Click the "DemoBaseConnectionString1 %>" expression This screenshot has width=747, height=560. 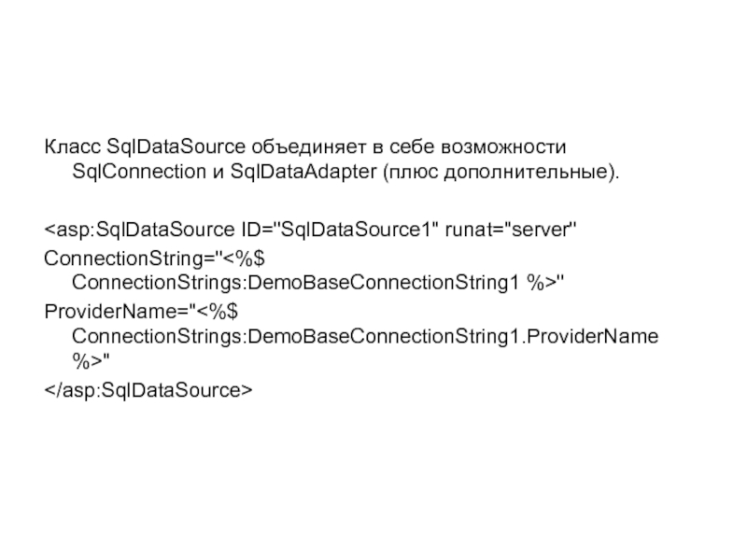402,280
